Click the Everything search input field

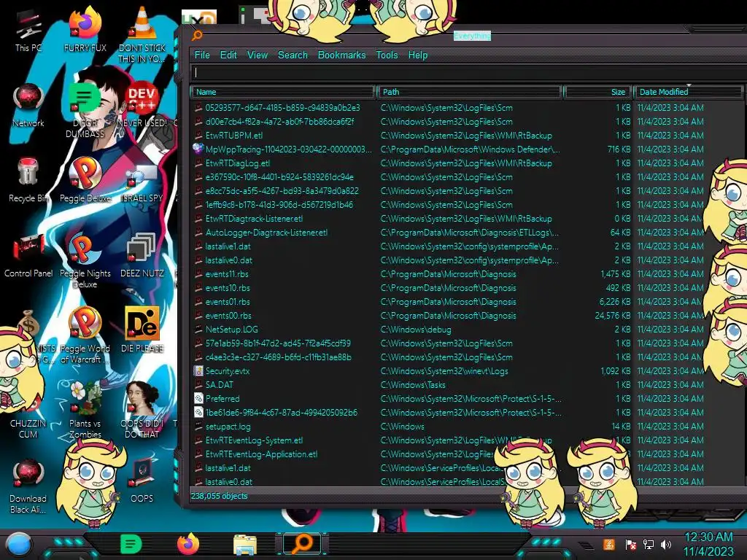click(x=468, y=73)
